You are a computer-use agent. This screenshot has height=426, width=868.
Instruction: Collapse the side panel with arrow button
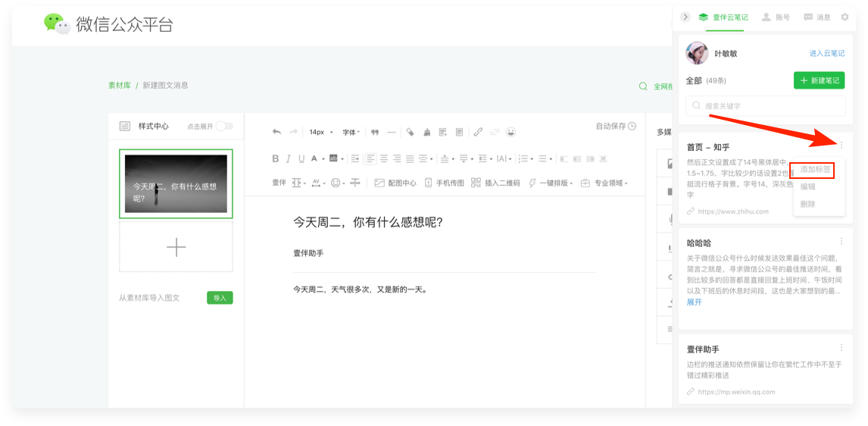(685, 17)
